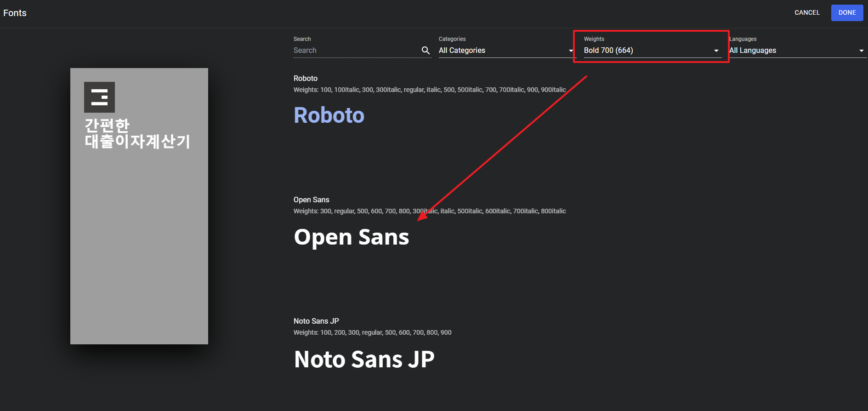Click the CANCEL button
Screen dimensions: 868x411
click(807, 12)
